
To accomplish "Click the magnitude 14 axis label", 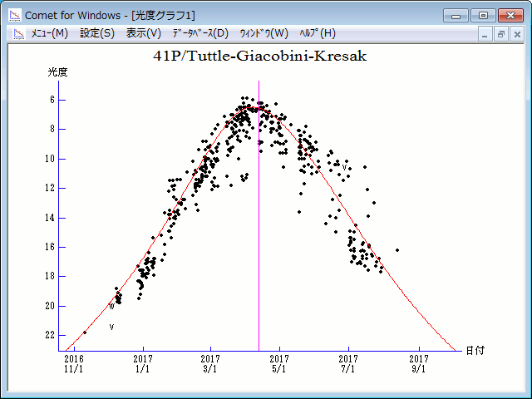I will 50,218.
